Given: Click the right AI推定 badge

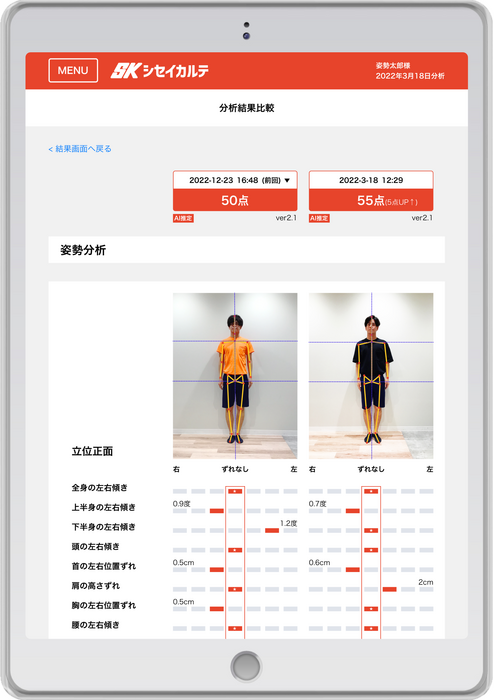Looking at the screenshot, I should (x=319, y=218).
